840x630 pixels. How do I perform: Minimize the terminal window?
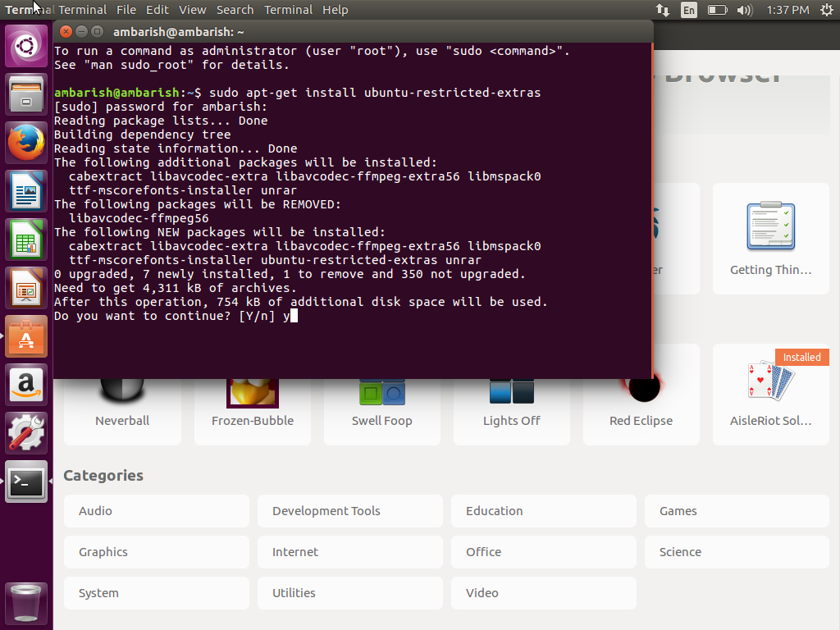pos(81,32)
